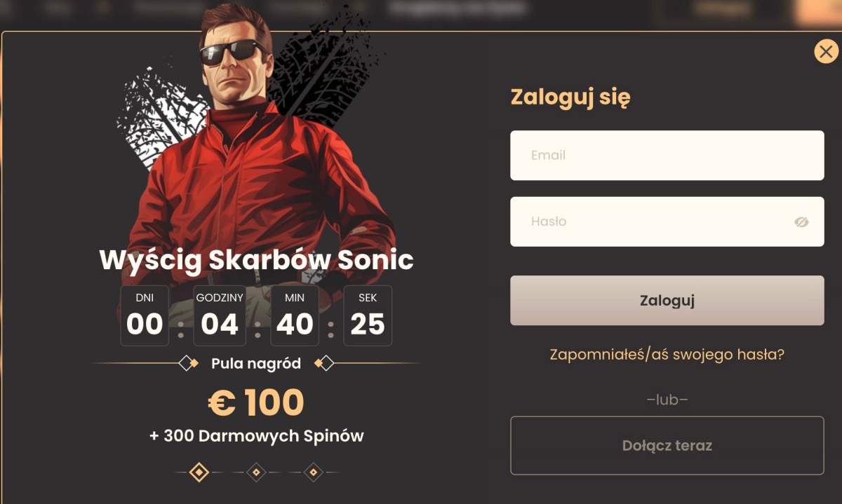Click the diamond ornament left of Pula nagród
This screenshot has width=842, height=504.
(x=187, y=363)
